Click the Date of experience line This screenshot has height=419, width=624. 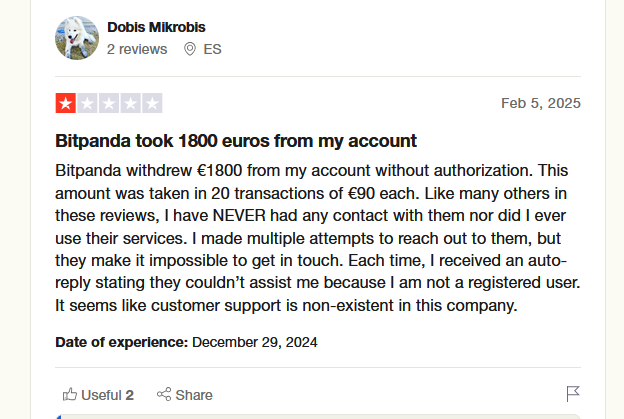[186, 342]
